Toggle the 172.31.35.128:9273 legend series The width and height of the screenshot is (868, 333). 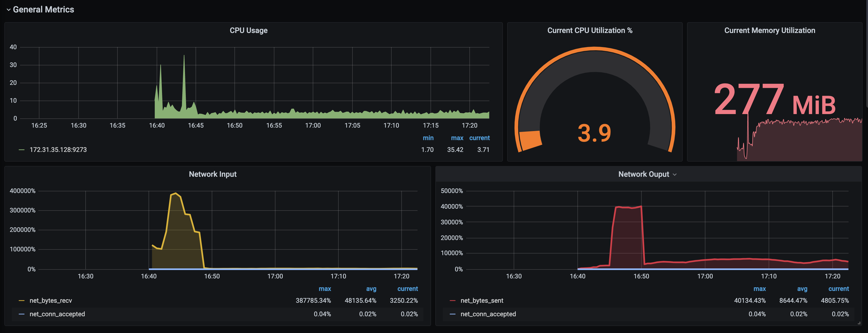click(58, 149)
